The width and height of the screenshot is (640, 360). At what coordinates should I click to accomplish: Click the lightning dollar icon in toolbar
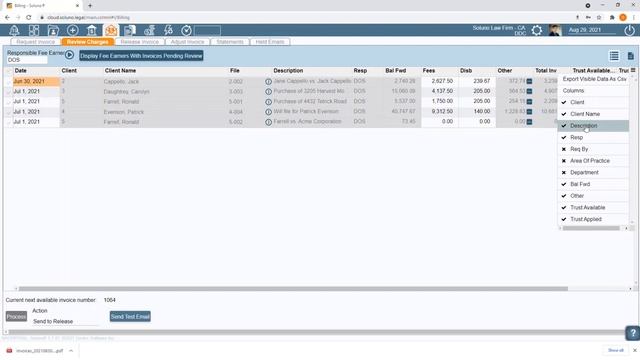(x=168, y=31)
